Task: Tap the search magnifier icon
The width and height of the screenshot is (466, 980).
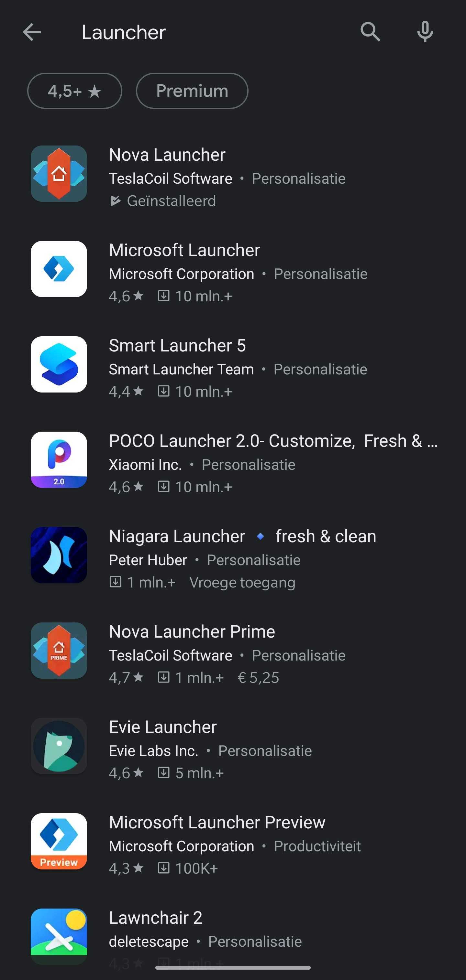Action: [x=370, y=32]
